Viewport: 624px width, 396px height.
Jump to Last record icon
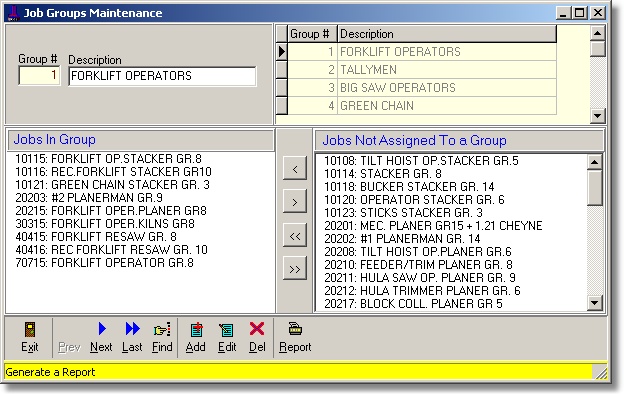132,329
